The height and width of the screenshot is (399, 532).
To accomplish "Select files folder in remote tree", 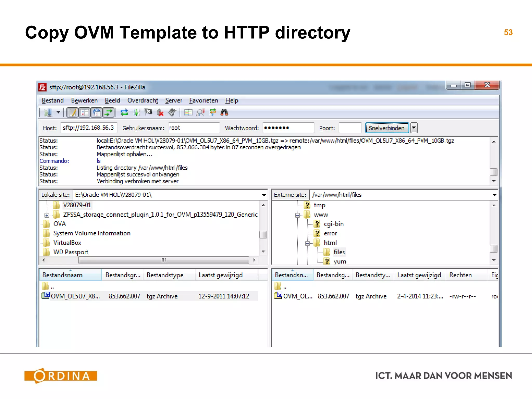I will (x=339, y=252).
